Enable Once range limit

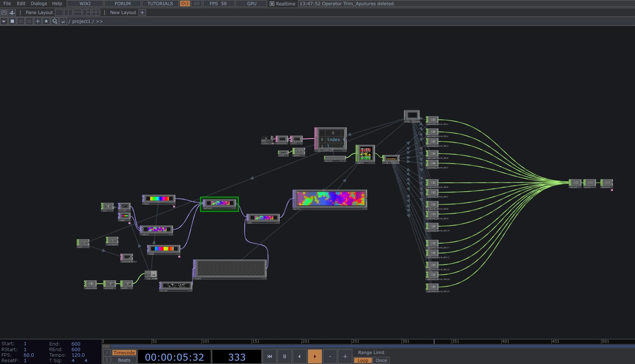tap(381, 360)
